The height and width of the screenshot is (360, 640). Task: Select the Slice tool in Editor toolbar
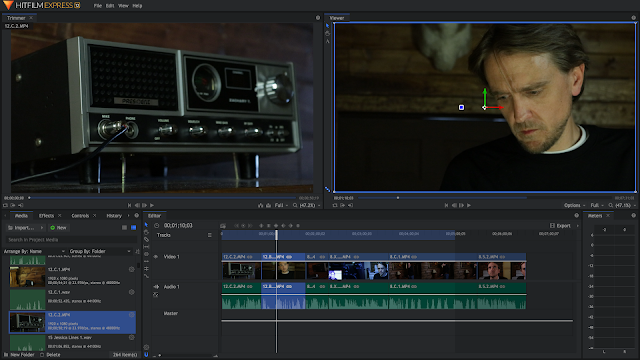click(146, 239)
